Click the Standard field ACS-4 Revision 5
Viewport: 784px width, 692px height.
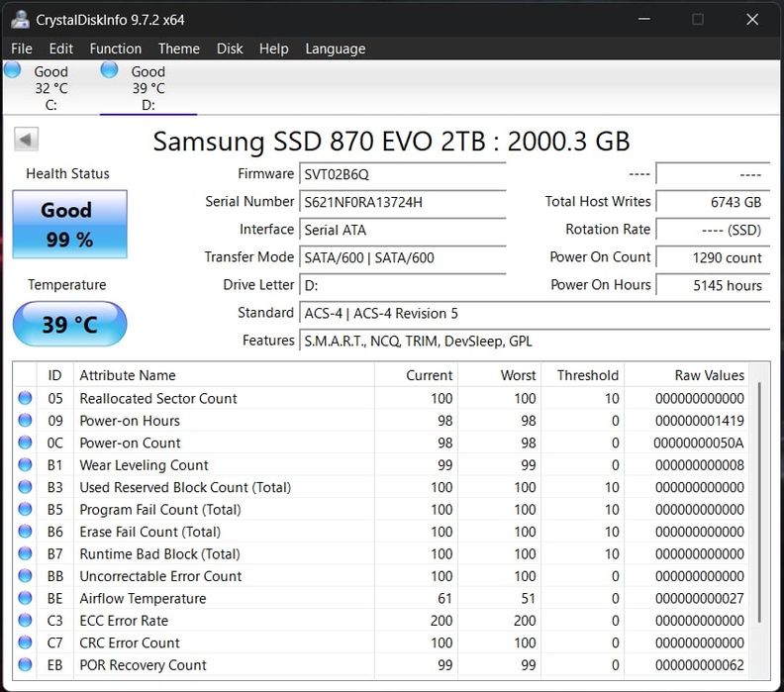pyautogui.click(x=535, y=313)
